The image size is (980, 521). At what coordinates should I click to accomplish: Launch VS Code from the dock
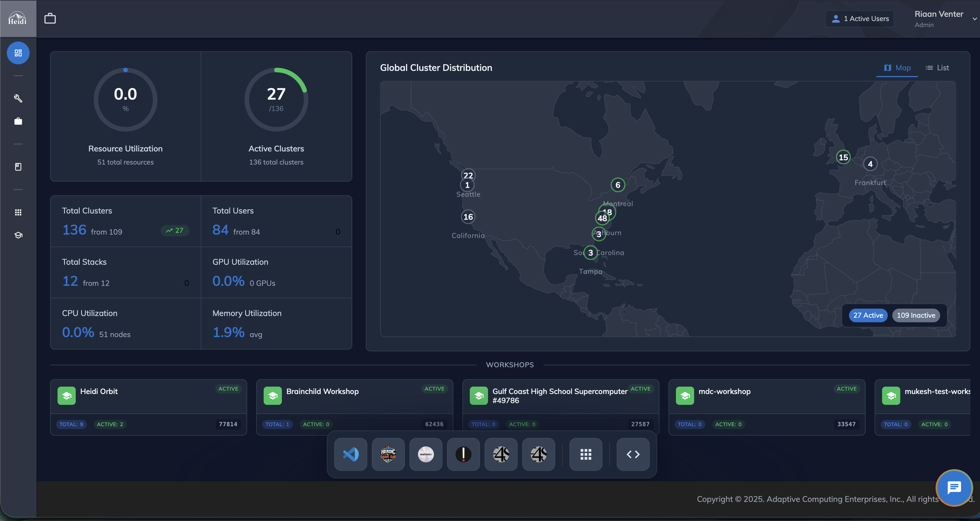(x=350, y=454)
